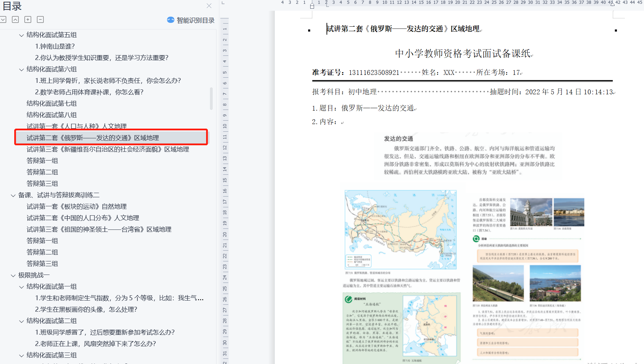Close the 目录 navigation panel
Viewport: 644px width, 364px height.
click(x=209, y=6)
